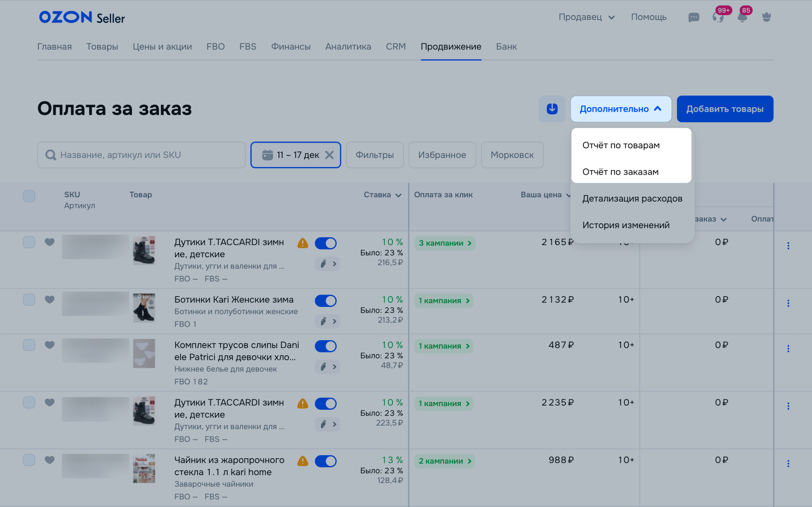The image size is (812, 507).
Task: Open the Продавец dropdown in header
Action: [x=586, y=17]
